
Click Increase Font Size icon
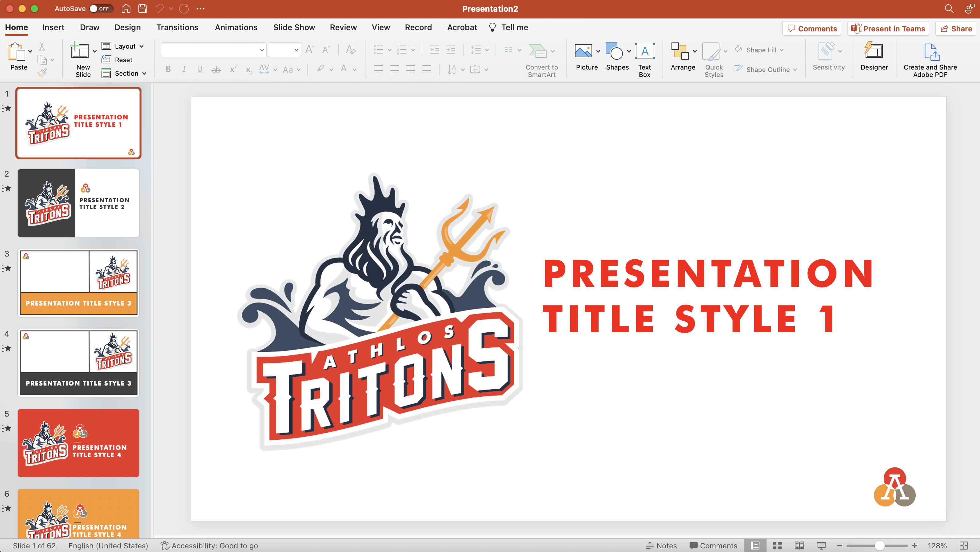pos(310,50)
